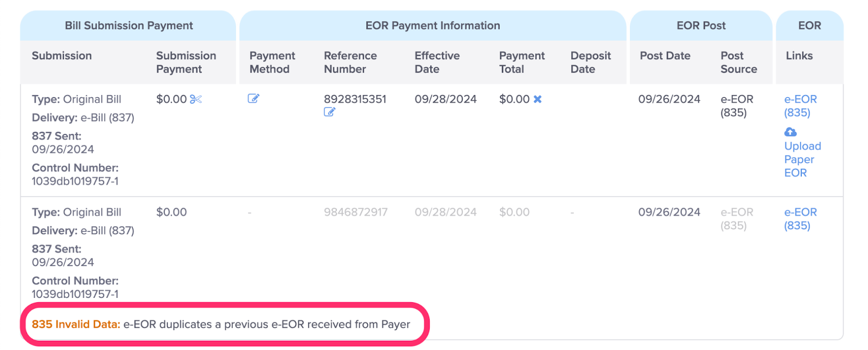The height and width of the screenshot is (350, 868).
Task: Click the Deposit Date column header
Action: click(590, 62)
